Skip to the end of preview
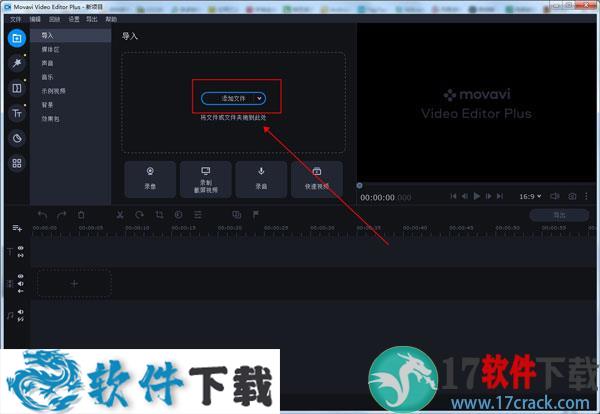This screenshot has width=600, height=414. pyautogui.click(x=500, y=196)
